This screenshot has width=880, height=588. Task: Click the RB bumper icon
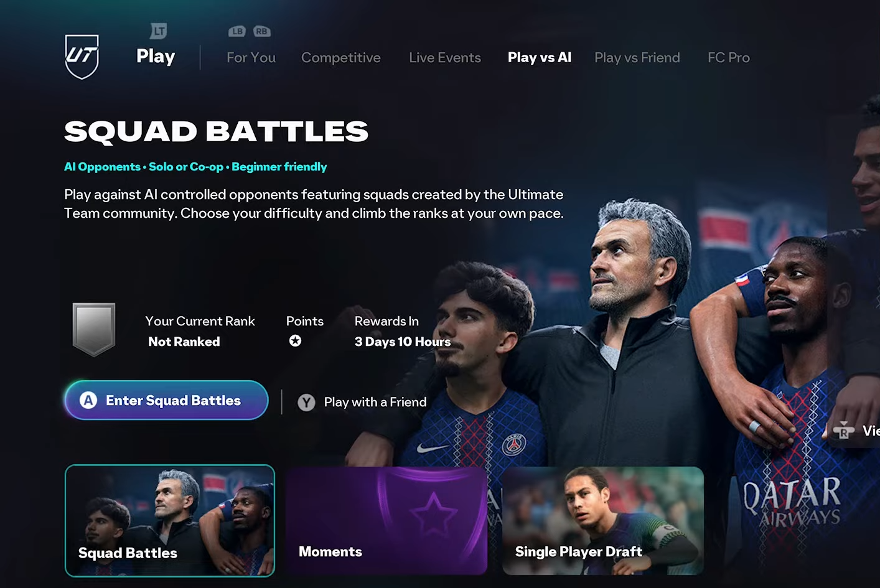click(261, 31)
